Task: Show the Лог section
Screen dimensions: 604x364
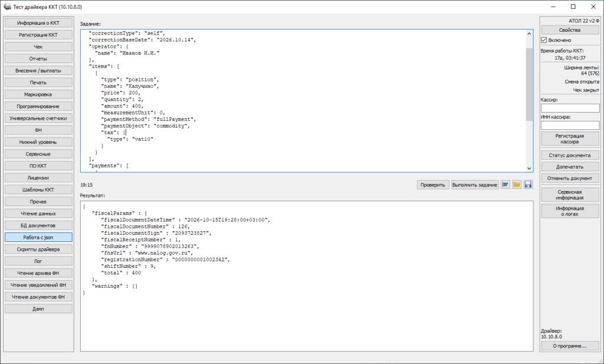Action: pyautogui.click(x=38, y=261)
